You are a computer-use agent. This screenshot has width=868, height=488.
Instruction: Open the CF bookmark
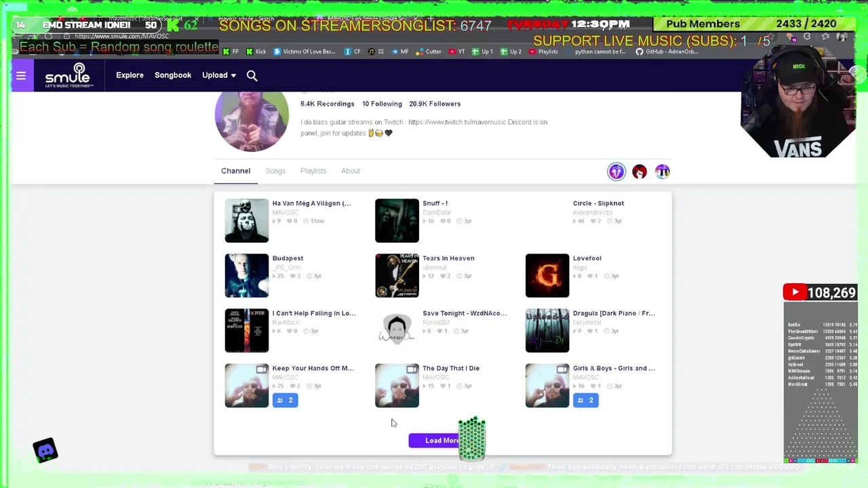353,52
